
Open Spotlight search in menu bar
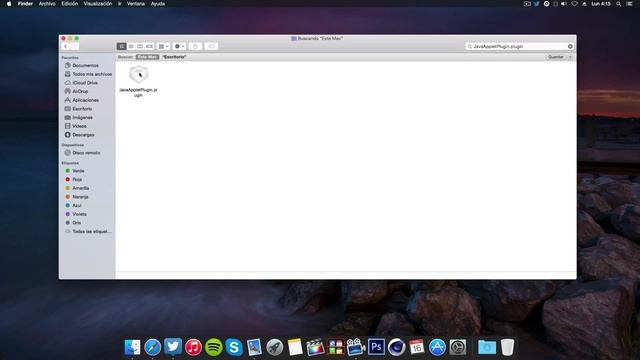[x=619, y=4]
